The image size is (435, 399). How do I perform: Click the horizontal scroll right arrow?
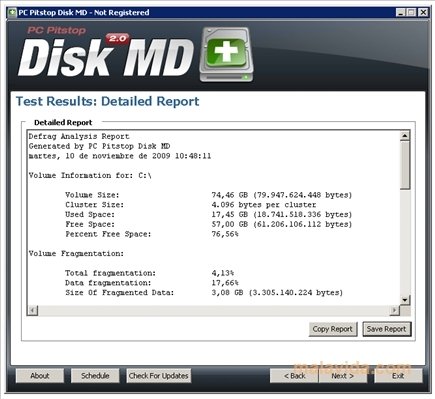[394, 310]
